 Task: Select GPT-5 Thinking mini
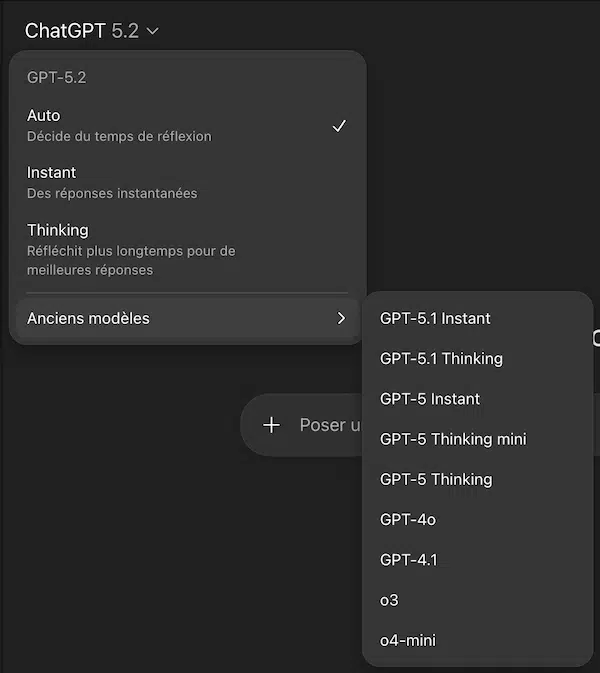tap(453, 439)
